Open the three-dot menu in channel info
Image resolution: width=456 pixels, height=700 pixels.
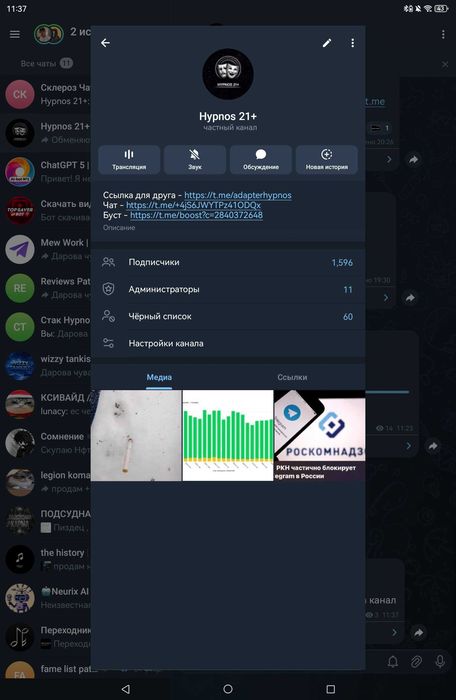point(353,43)
